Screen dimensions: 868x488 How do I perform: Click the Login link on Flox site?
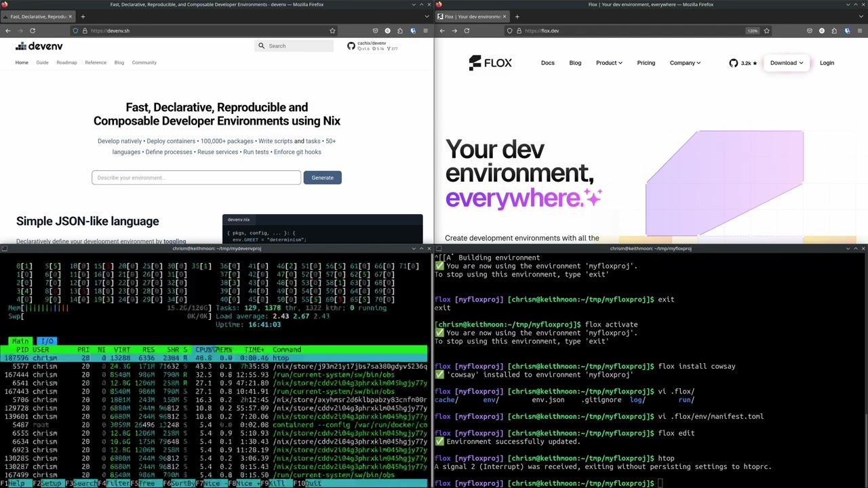click(x=827, y=63)
